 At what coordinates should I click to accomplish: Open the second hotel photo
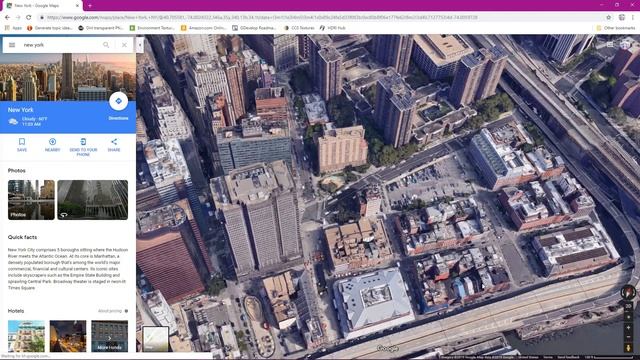pyautogui.click(x=68, y=336)
